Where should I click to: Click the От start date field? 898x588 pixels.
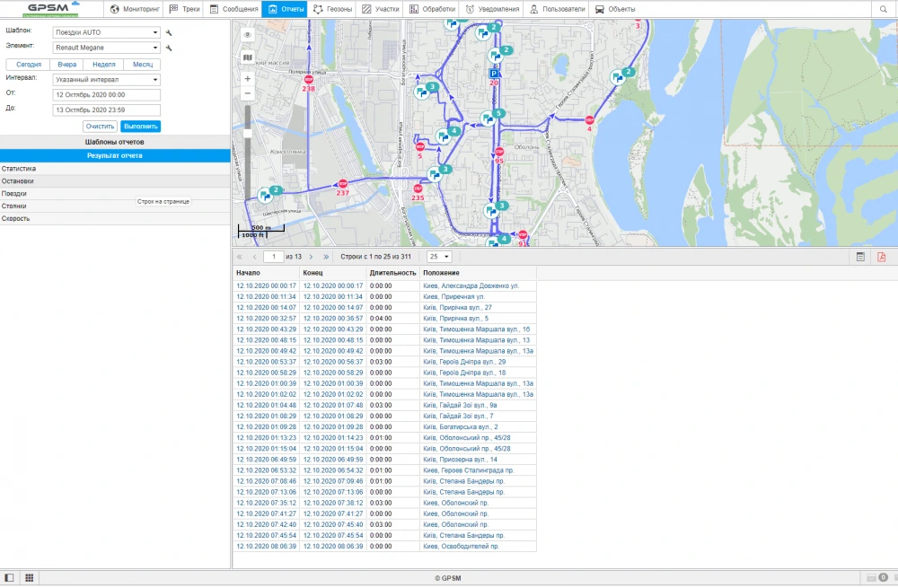[106, 94]
